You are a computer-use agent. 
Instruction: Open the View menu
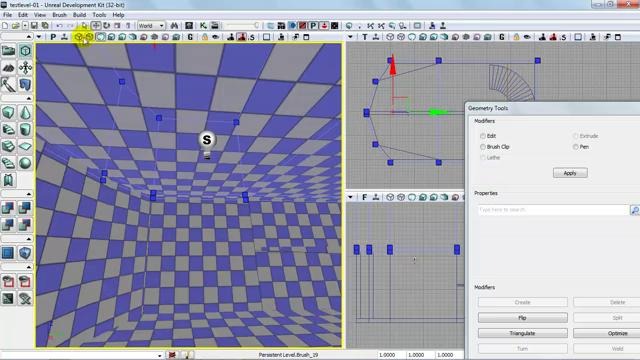(40, 15)
